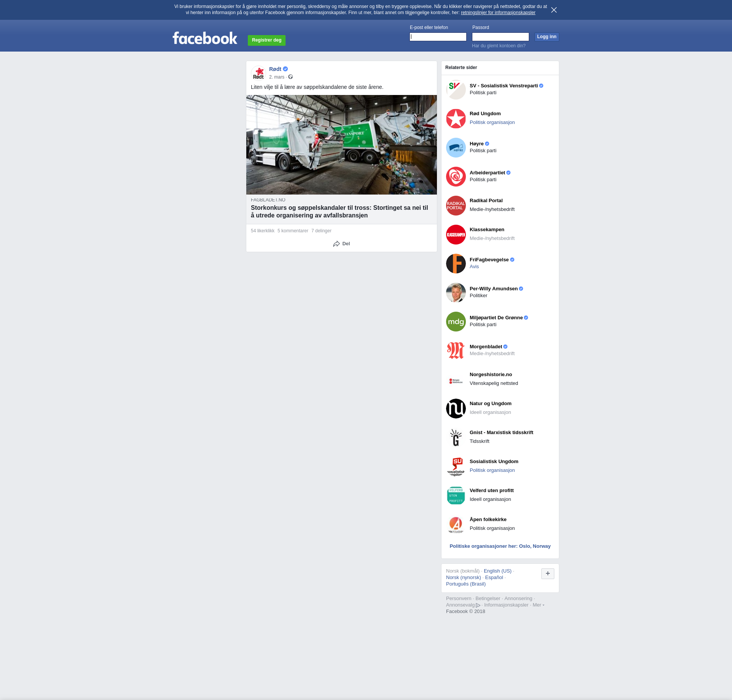The image size is (732, 700).
Task: Click the Sosialistisk Ungdom SU logo
Action: 456,467
